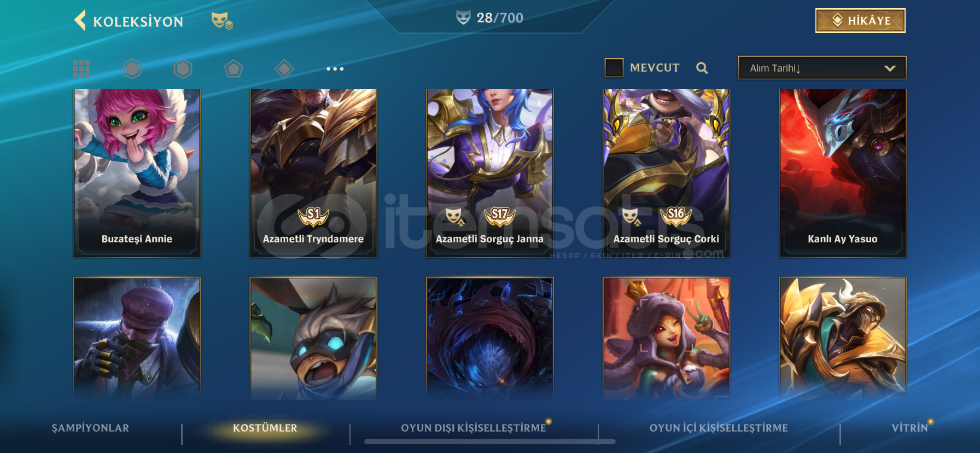The height and width of the screenshot is (453, 980).
Task: Select the diamond rarity filter icon
Action: tap(284, 68)
